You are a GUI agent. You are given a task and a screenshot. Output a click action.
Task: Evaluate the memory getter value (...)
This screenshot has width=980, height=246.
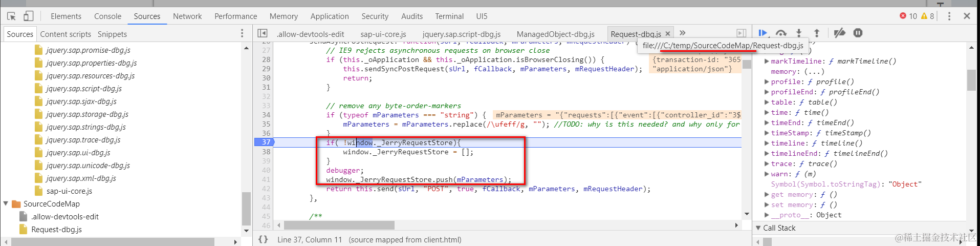click(814, 71)
